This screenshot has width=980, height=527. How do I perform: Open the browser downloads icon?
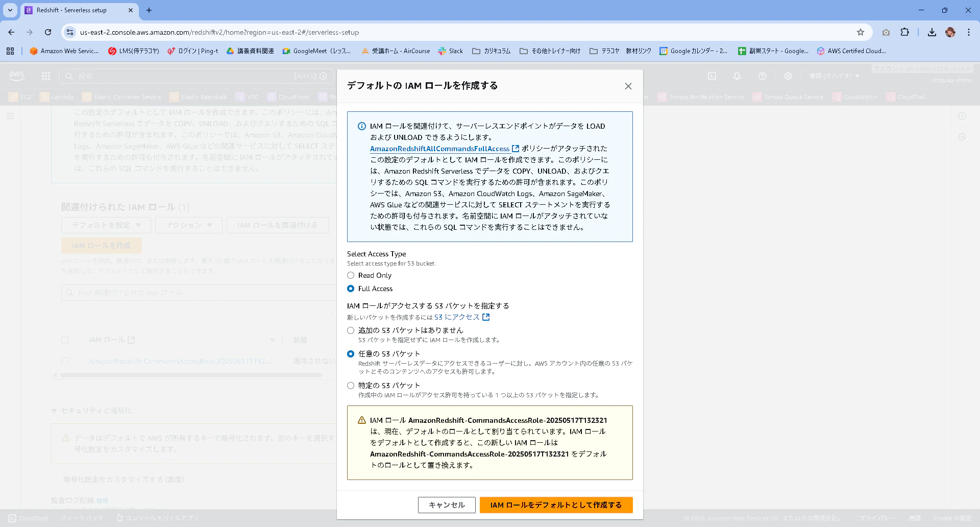932,32
